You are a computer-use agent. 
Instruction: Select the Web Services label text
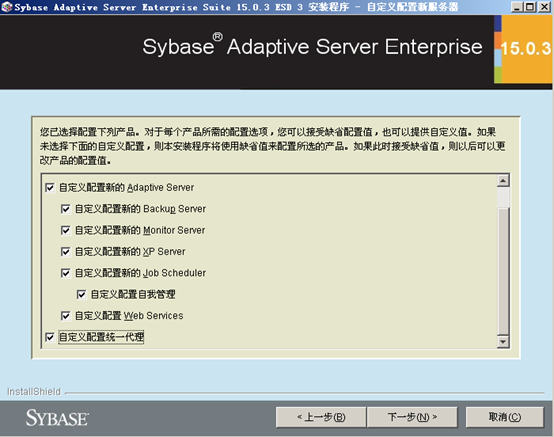click(129, 316)
